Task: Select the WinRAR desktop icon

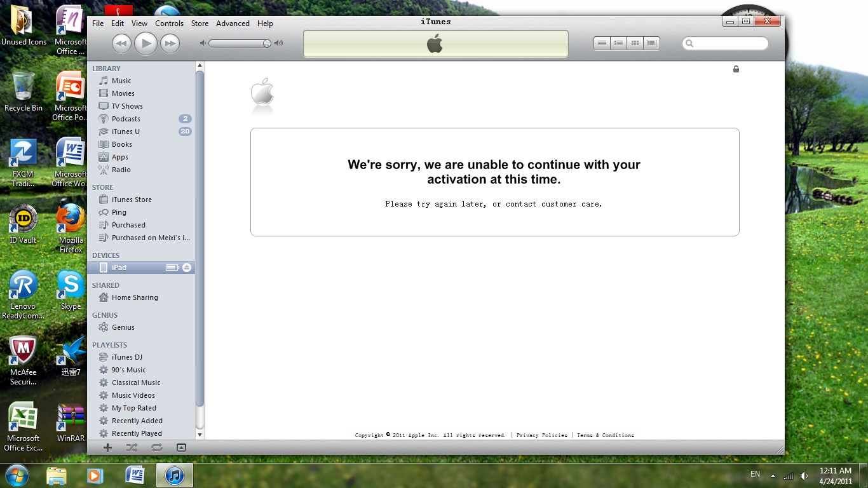Action: [71, 423]
